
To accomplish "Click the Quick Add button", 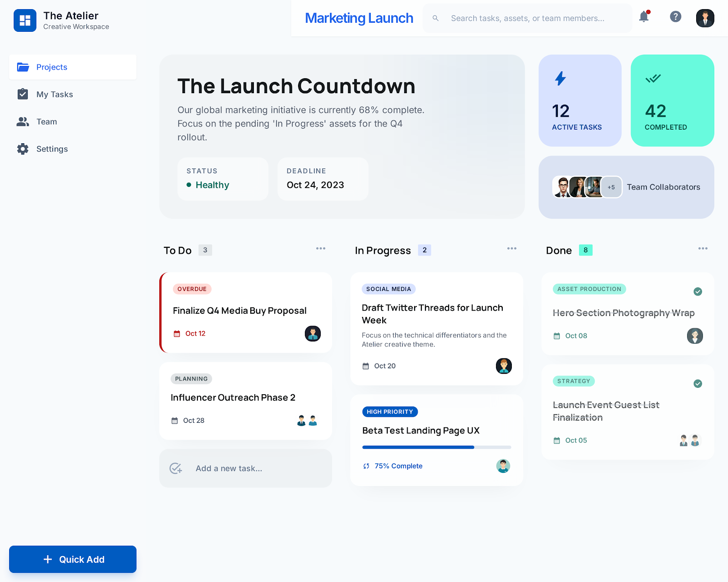I will coord(72,559).
